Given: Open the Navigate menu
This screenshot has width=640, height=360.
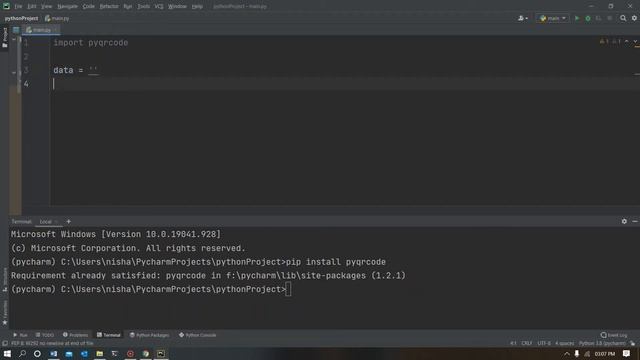Looking at the screenshot, I should tap(67, 7).
